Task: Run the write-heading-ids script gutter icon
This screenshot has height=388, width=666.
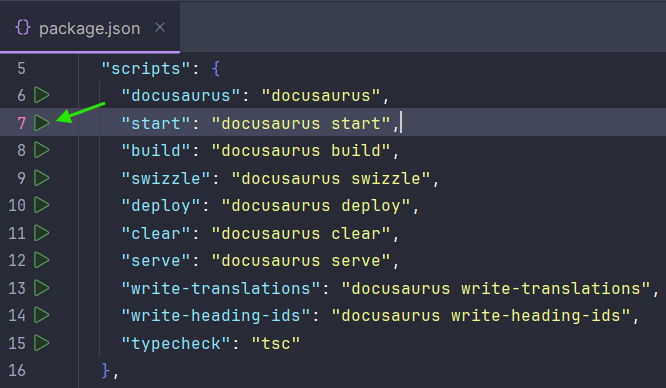Action: [x=42, y=315]
